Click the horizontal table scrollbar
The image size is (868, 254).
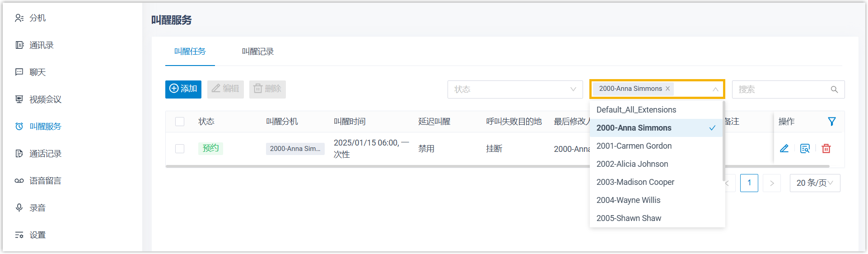(375, 166)
